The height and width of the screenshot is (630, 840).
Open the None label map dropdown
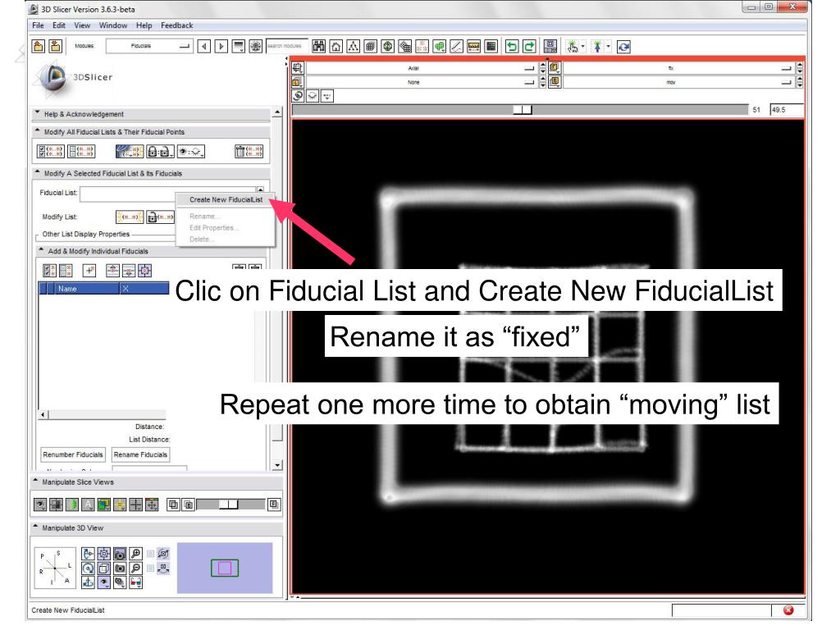[x=421, y=82]
